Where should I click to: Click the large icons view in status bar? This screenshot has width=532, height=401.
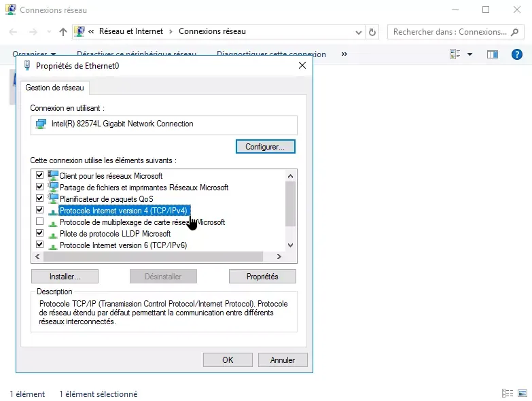tap(524, 394)
